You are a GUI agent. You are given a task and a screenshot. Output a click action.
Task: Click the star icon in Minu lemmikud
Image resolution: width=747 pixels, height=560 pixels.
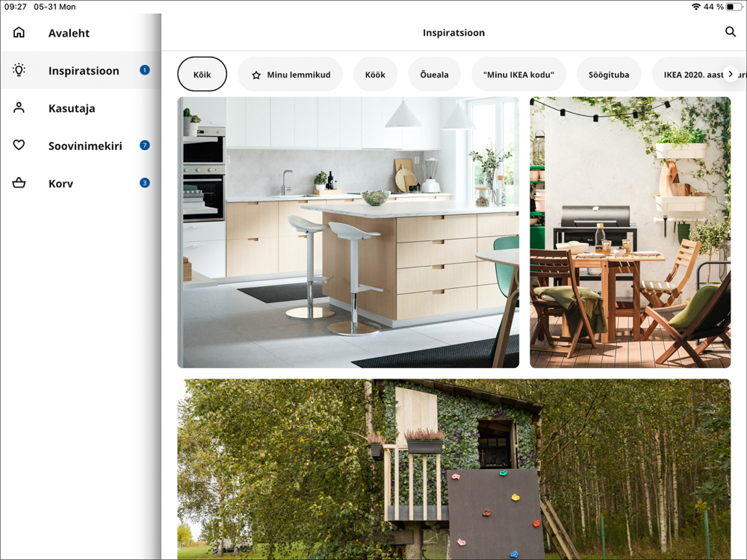[256, 75]
